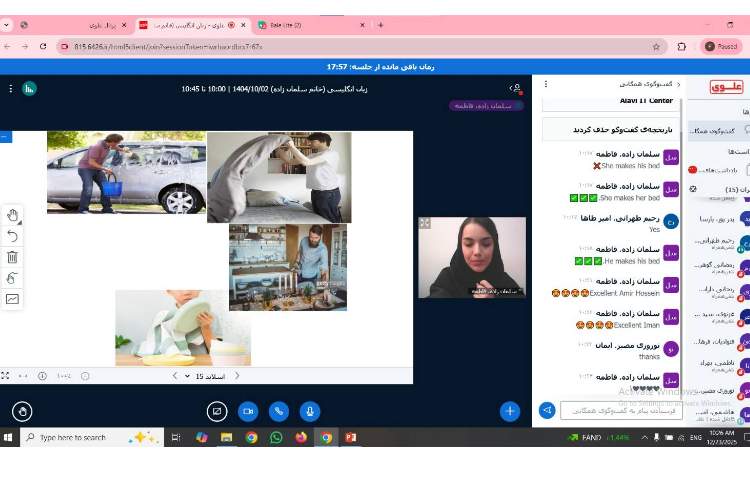Reload the page in Chrome
Image resolution: width=750 pixels, height=480 pixels.
(x=43, y=47)
